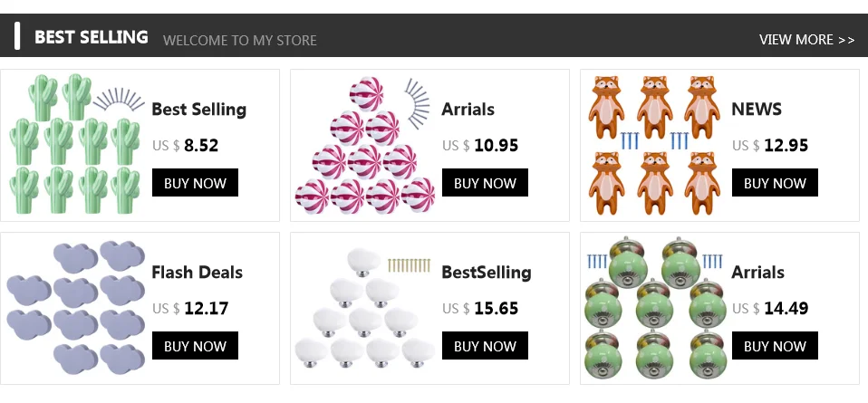Click the BestSelling title next to white knobs
Screen dimensions: 868x403
tap(487, 273)
